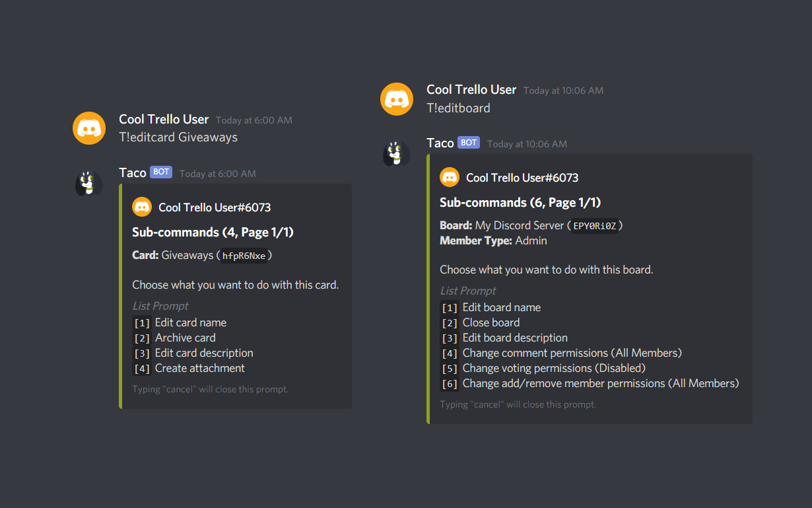Select the card code hfpR6Nxe
The width and height of the screenshot is (812, 508).
coord(244,256)
